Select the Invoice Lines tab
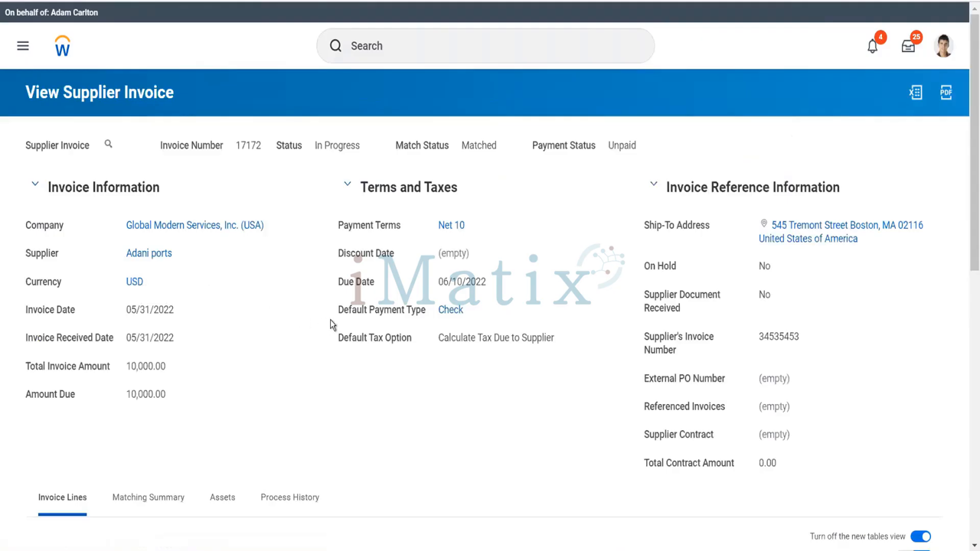This screenshot has width=980, height=551. [63, 497]
